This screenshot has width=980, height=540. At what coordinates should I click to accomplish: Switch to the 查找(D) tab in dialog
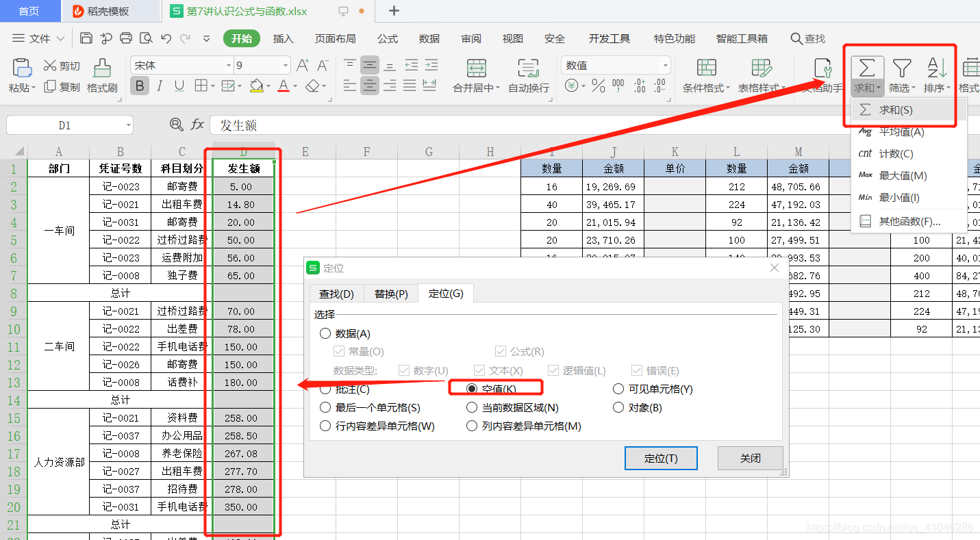(x=336, y=294)
